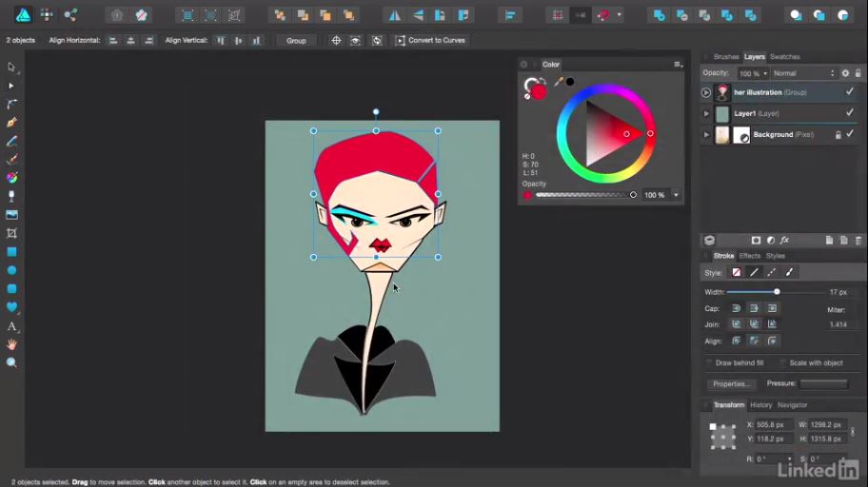Enable Draw behind fill checkbox

coord(709,363)
